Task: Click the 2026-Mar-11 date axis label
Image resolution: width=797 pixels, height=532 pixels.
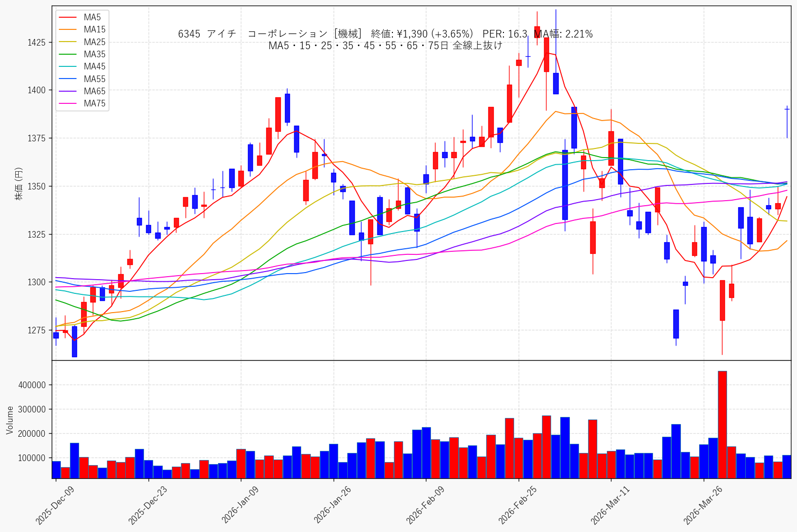Action: (x=610, y=505)
